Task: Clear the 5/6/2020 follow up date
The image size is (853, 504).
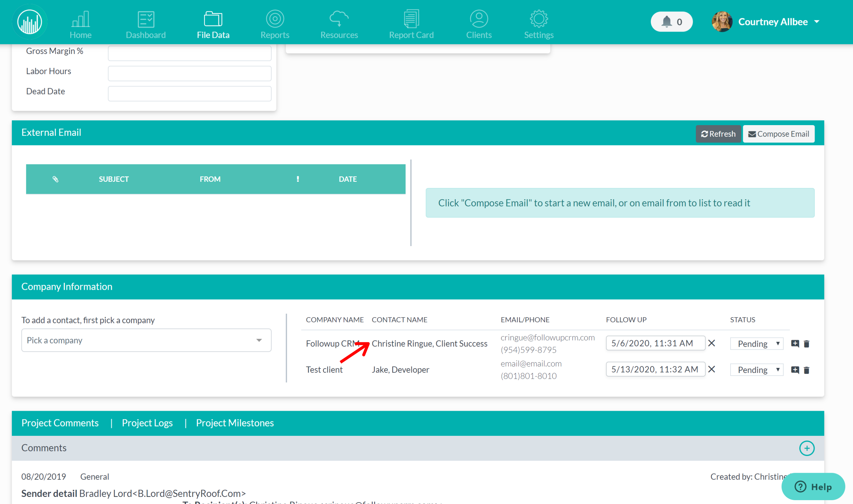Action: (712, 343)
